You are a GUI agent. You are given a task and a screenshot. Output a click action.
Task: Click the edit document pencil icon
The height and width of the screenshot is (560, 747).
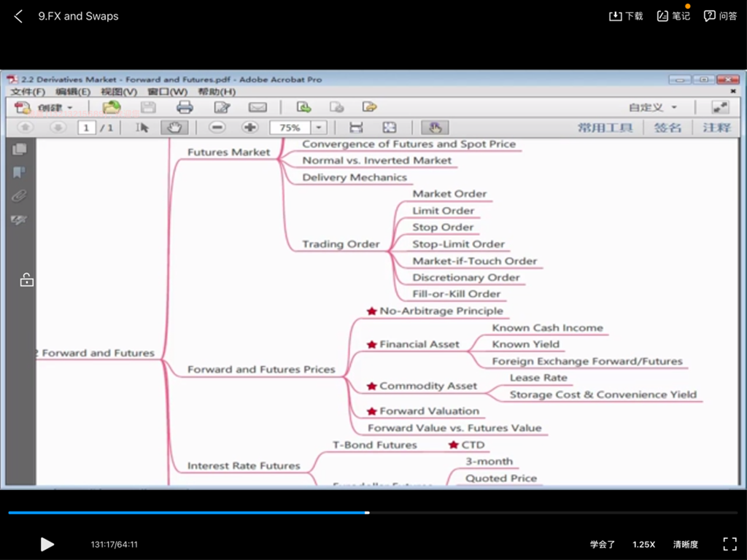click(222, 107)
